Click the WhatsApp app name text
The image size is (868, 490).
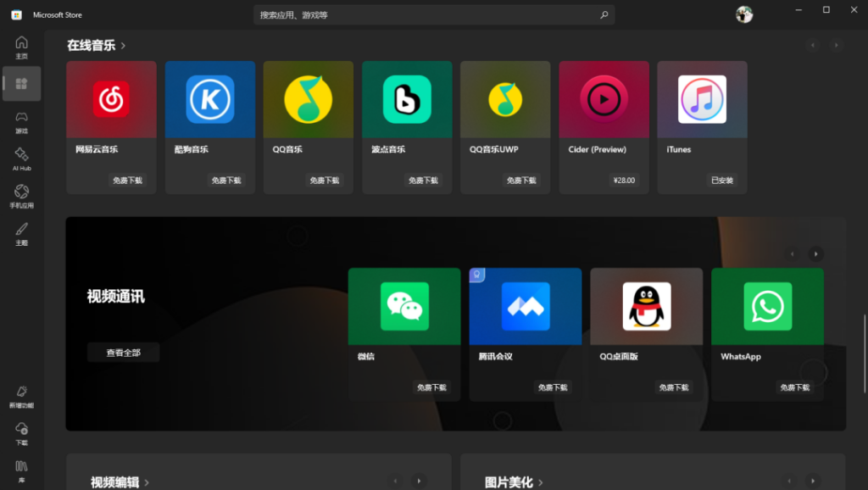[x=741, y=357]
